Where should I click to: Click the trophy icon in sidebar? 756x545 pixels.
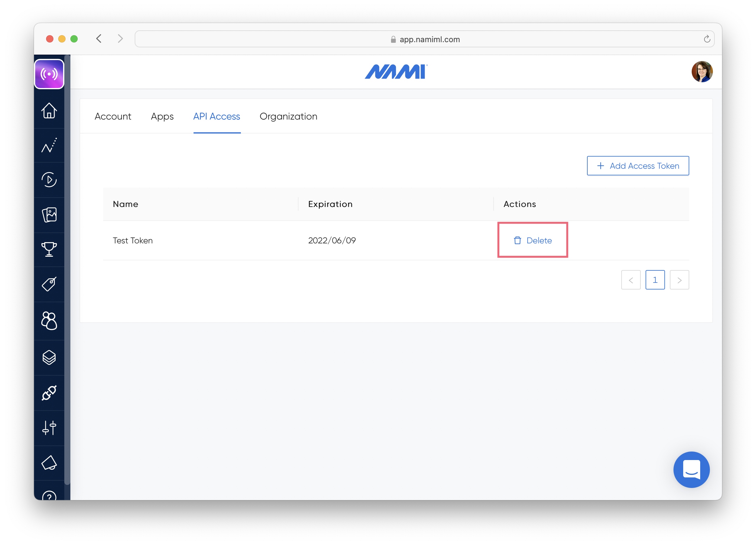coord(49,249)
